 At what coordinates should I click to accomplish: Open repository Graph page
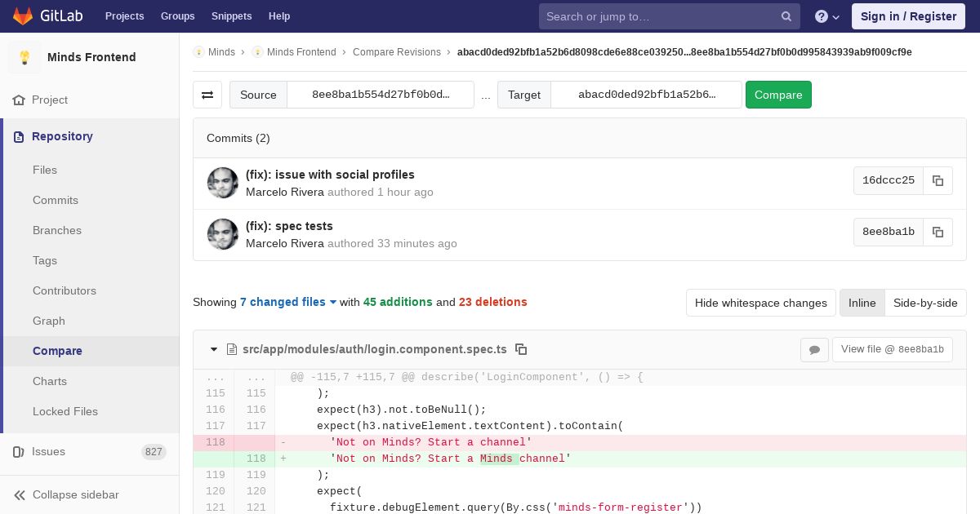click(49, 321)
